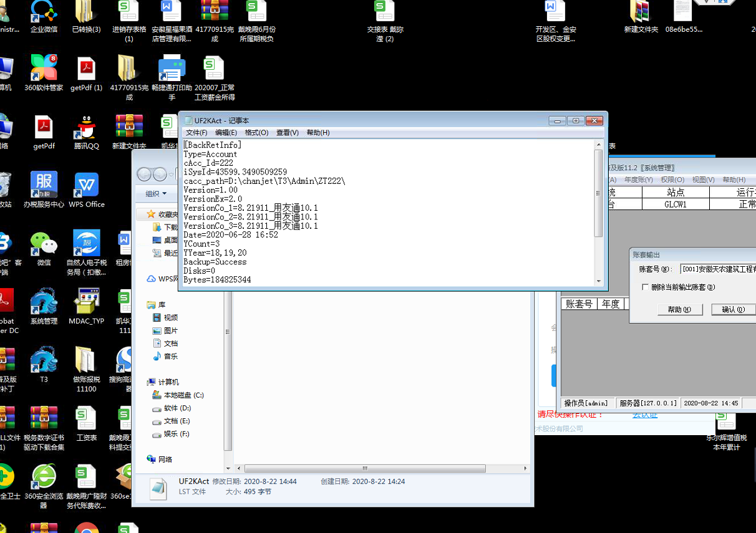Open 戴晓雨6月份所属期税负 spreadsheet icon
This screenshot has height=533, width=756.
(256, 22)
